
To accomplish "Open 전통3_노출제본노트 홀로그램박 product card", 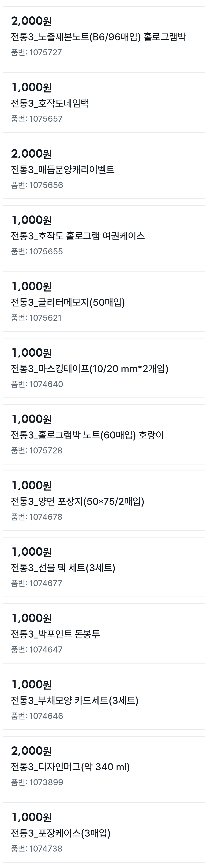I will click(x=98, y=37).
